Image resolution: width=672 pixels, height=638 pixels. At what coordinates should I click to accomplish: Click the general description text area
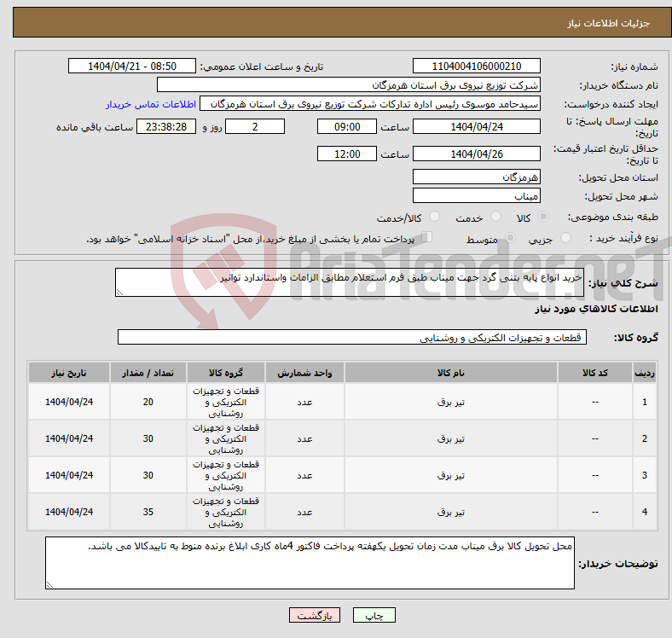350,282
